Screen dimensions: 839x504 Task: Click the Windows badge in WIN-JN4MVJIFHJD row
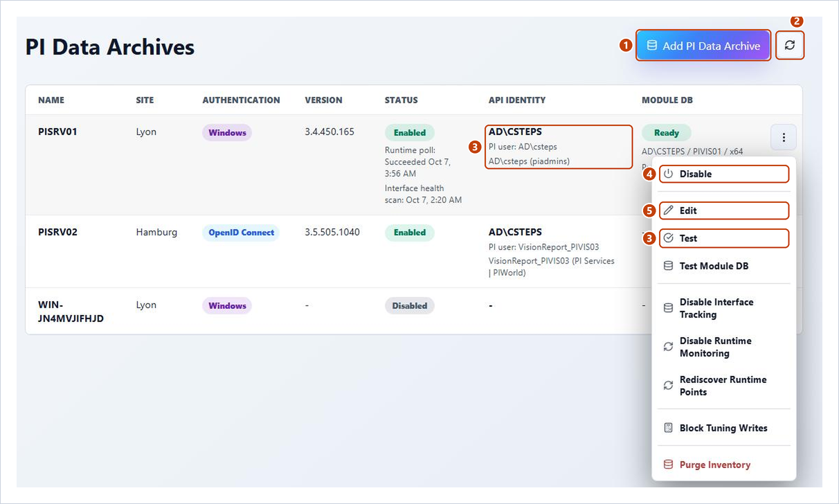coord(227,305)
